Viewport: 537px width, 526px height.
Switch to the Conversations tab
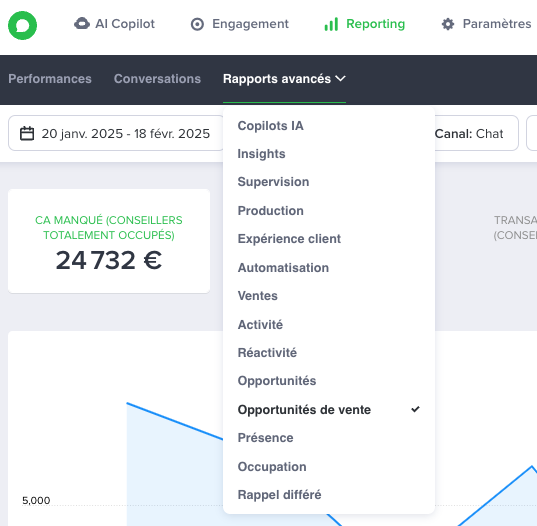pos(157,79)
